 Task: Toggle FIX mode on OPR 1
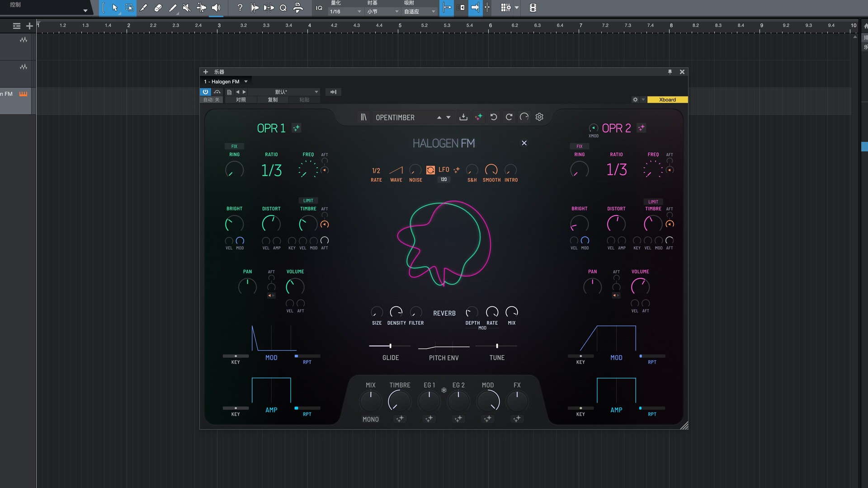(234, 146)
